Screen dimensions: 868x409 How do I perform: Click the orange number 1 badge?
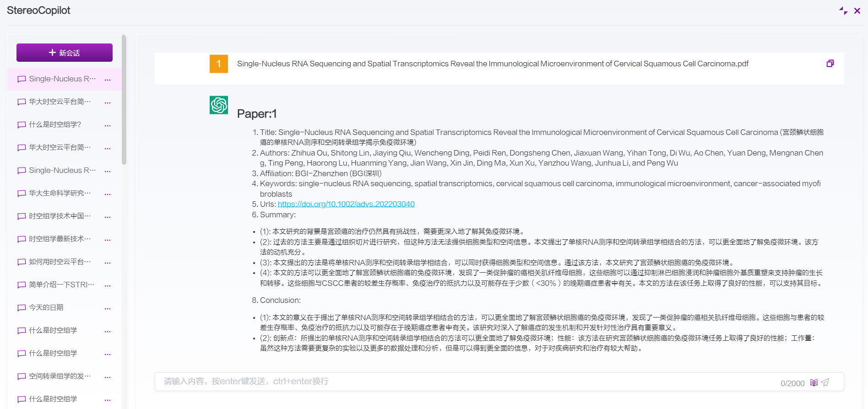click(x=219, y=64)
